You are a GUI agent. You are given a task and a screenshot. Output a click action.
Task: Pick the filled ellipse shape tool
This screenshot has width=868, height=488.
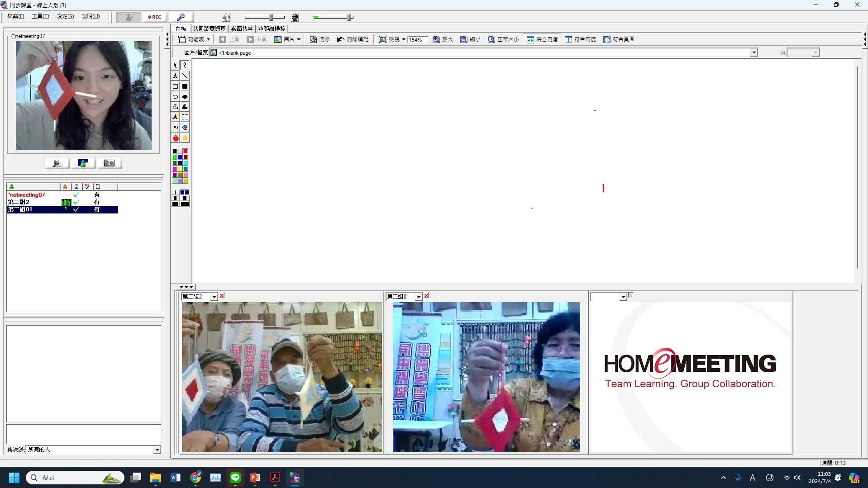pos(185,97)
